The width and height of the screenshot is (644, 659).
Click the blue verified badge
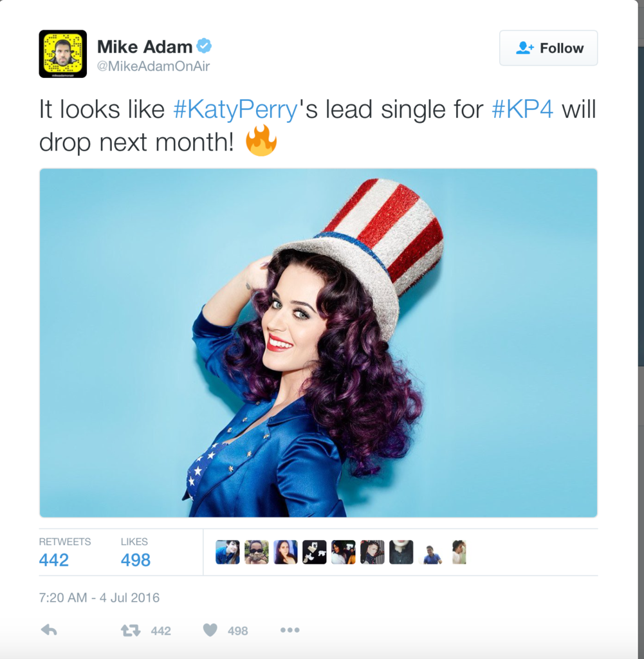[204, 46]
